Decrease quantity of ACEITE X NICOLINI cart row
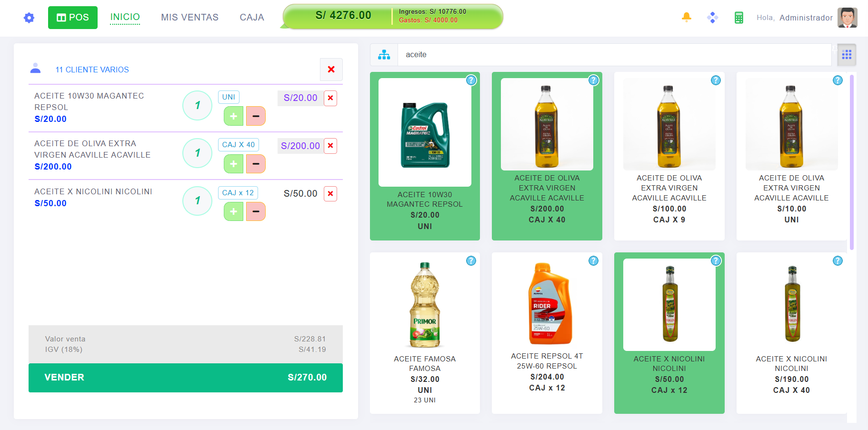868x430 pixels. tap(256, 211)
